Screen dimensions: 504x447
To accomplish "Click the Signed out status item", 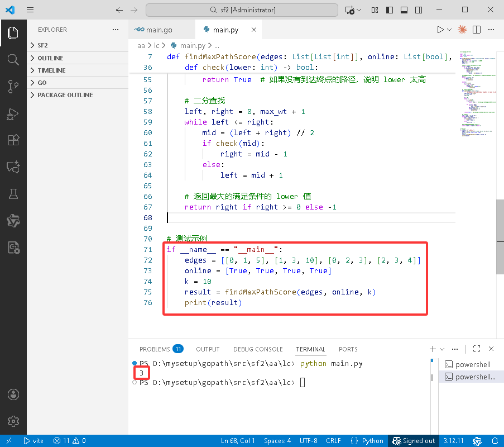I will pyautogui.click(x=414, y=440).
